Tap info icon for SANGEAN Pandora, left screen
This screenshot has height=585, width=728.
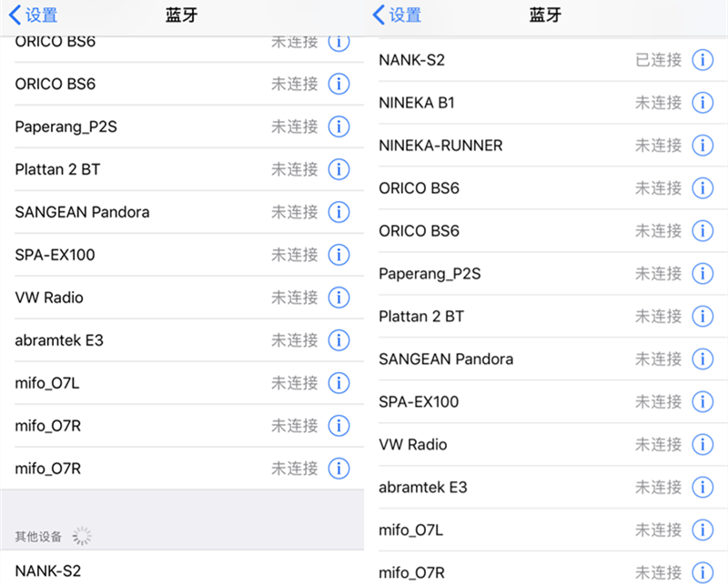click(339, 212)
